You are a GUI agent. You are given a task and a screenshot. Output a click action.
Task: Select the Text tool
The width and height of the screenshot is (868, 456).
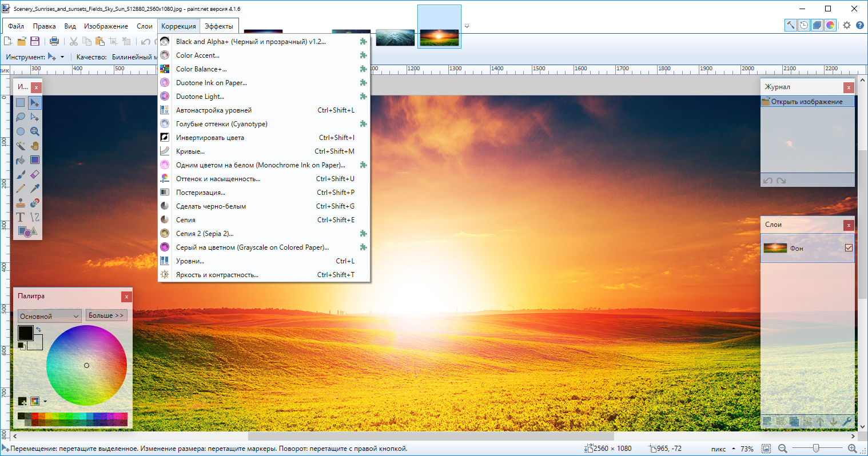21,217
